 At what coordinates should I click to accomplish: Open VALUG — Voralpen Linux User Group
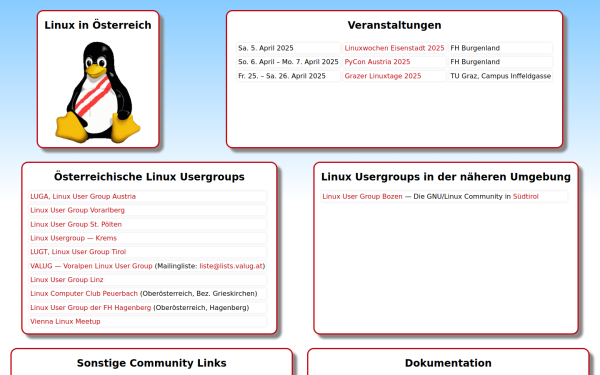91,266
